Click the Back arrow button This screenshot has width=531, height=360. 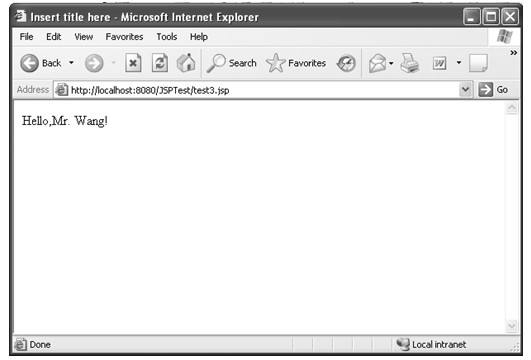click(x=29, y=63)
